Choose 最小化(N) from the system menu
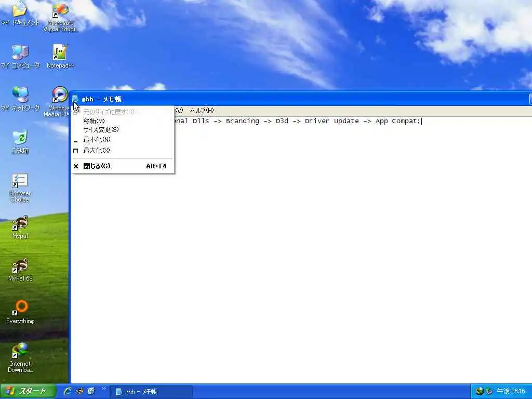This screenshot has height=399, width=532. coord(123,139)
